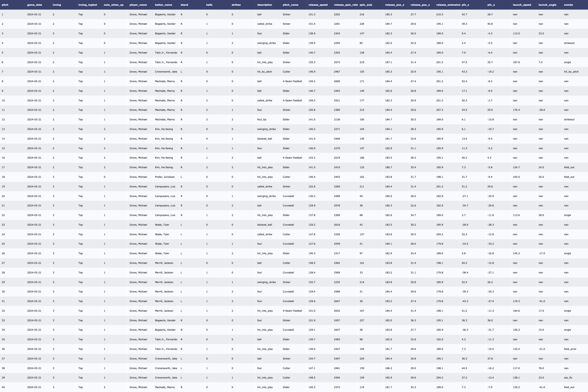Click the sac_fly event in row 39
Viewport: 588px width, 392px height.
point(568,378)
